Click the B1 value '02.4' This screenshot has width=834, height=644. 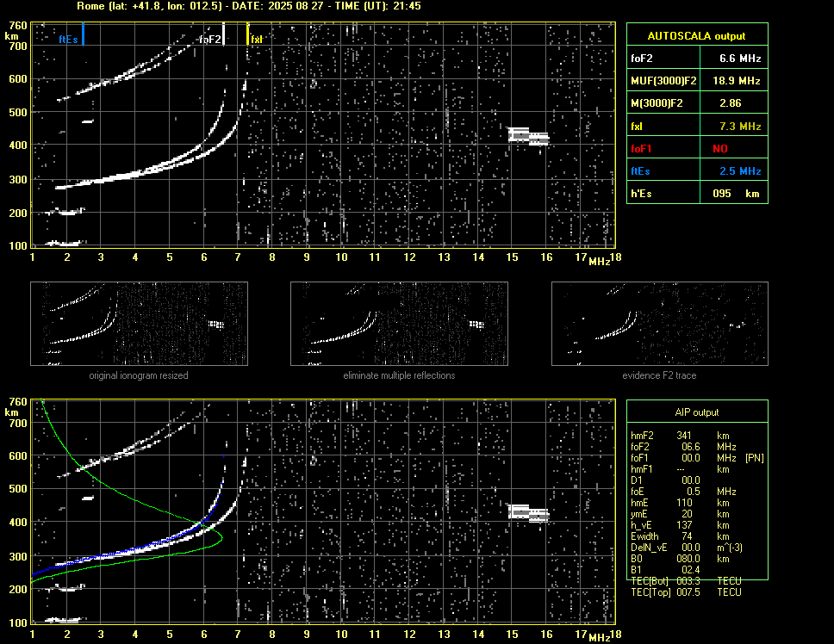(x=690, y=570)
